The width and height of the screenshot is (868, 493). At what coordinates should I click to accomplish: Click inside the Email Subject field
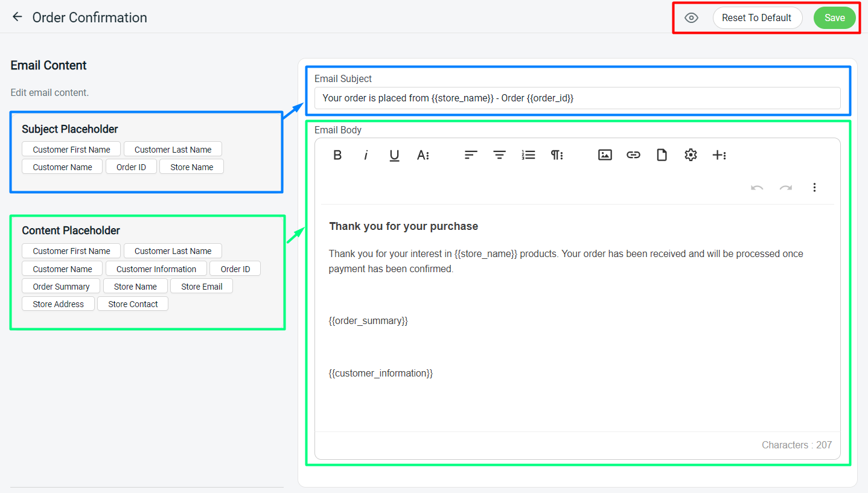(577, 98)
